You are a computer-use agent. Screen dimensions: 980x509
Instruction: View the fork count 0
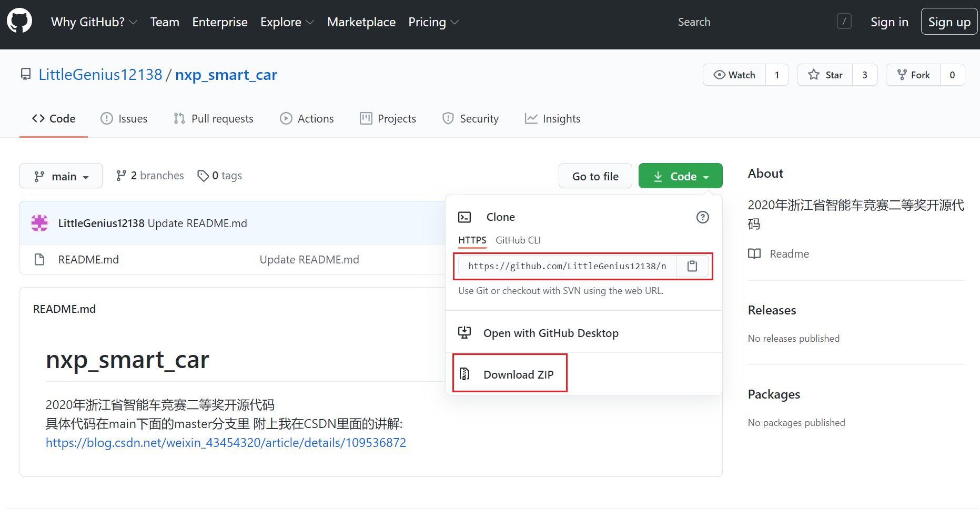point(952,75)
